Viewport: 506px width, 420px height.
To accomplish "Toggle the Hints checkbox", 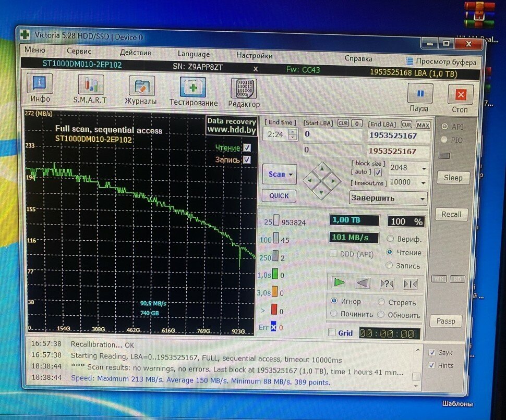I will [x=431, y=365].
